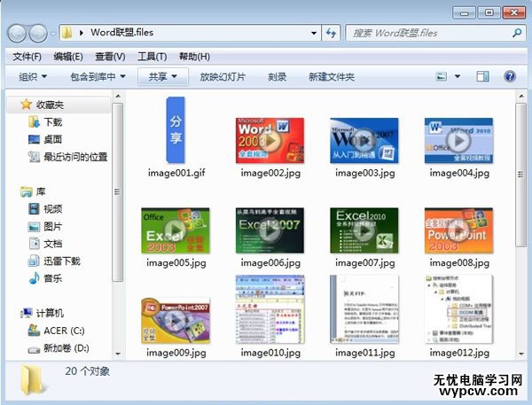Click the music note icon beside 音乐
Screen dimensions: 532x405
coord(34,278)
